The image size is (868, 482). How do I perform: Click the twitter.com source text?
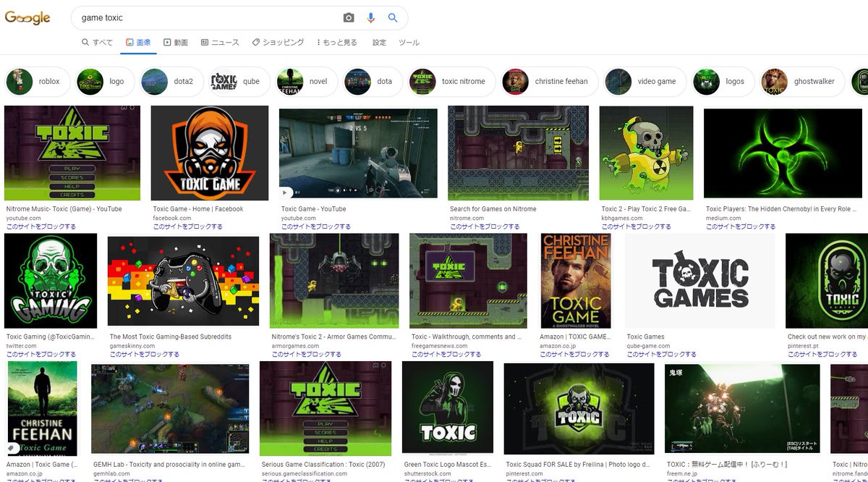(x=21, y=346)
